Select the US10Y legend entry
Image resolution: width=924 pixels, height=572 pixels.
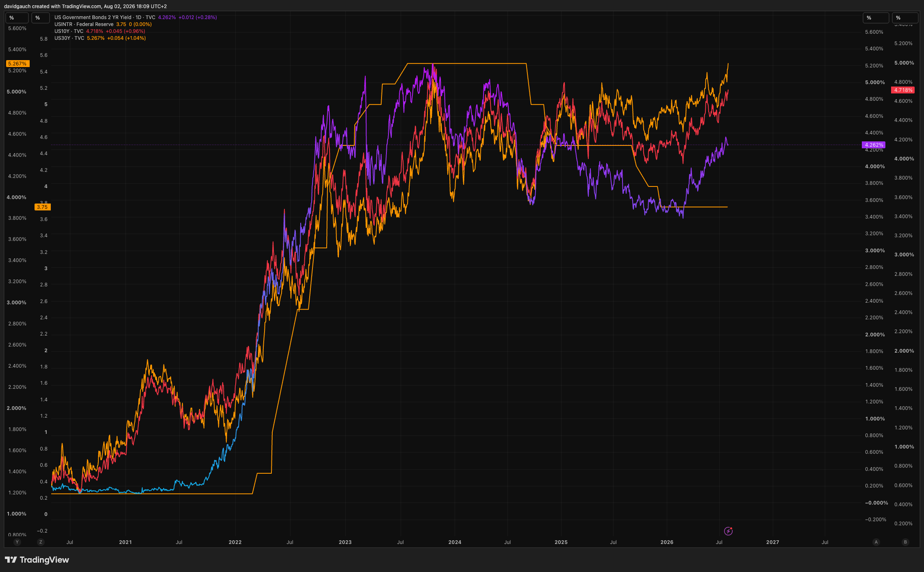point(100,31)
